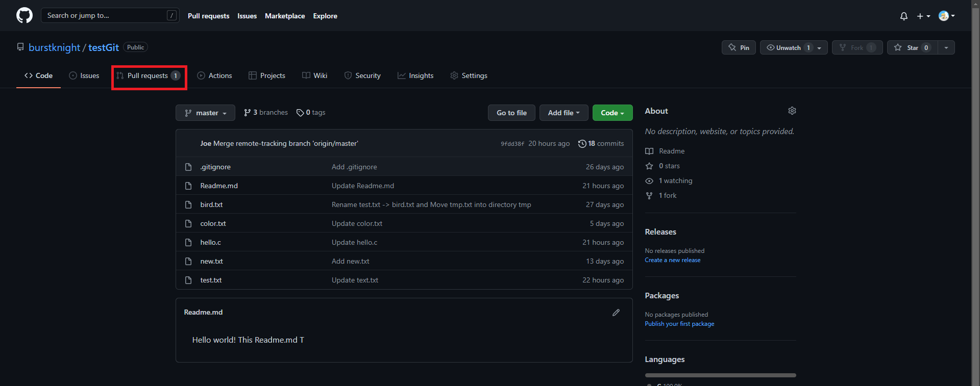This screenshot has height=386, width=980.
Task: Switch to the Wiki tab
Action: 315,75
